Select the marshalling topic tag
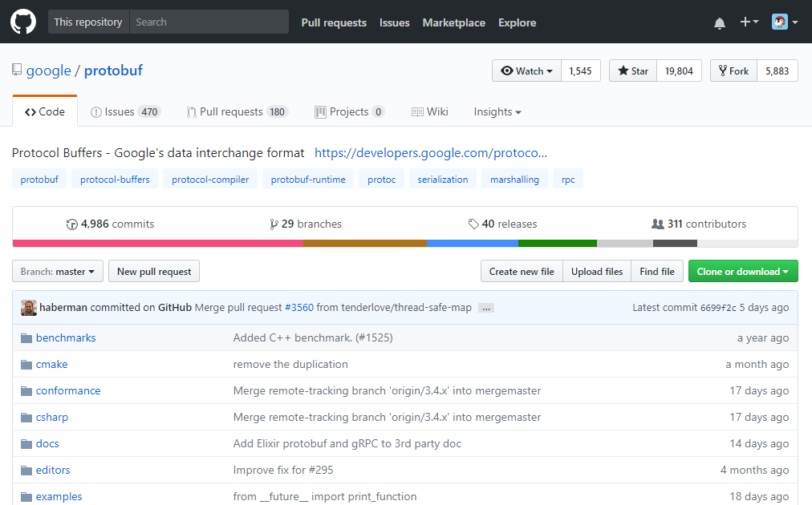Image resolution: width=812 pixels, height=505 pixels. point(515,180)
